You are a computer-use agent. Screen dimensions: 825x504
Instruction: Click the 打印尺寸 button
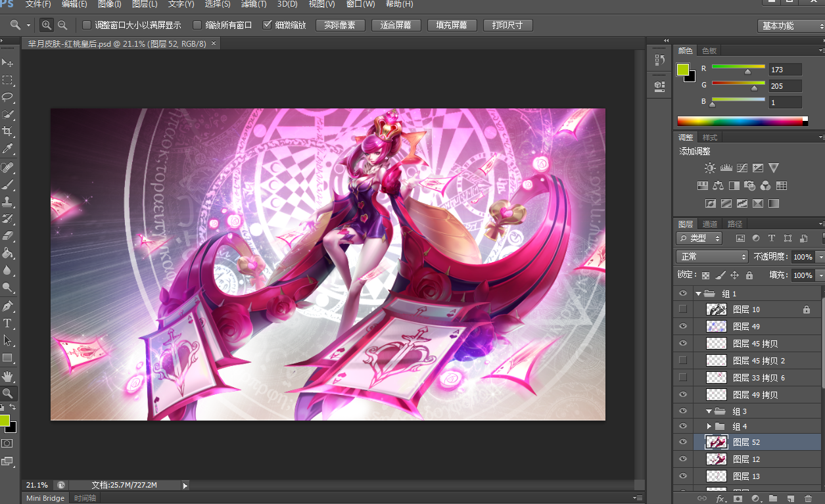(x=507, y=25)
